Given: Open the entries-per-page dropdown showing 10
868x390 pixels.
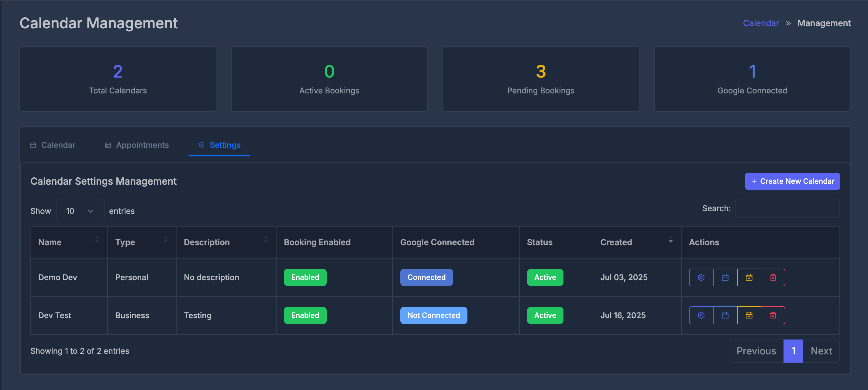Looking at the screenshot, I should tap(80, 211).
